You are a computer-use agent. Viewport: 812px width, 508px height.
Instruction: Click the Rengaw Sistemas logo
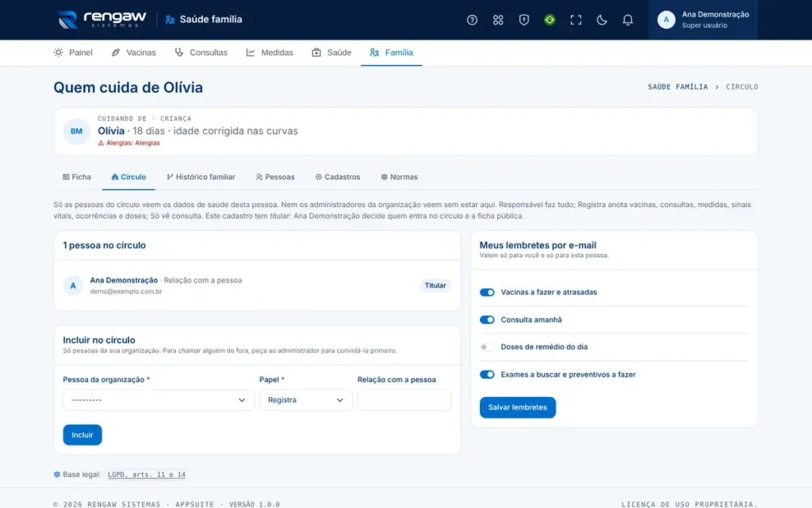(x=102, y=19)
